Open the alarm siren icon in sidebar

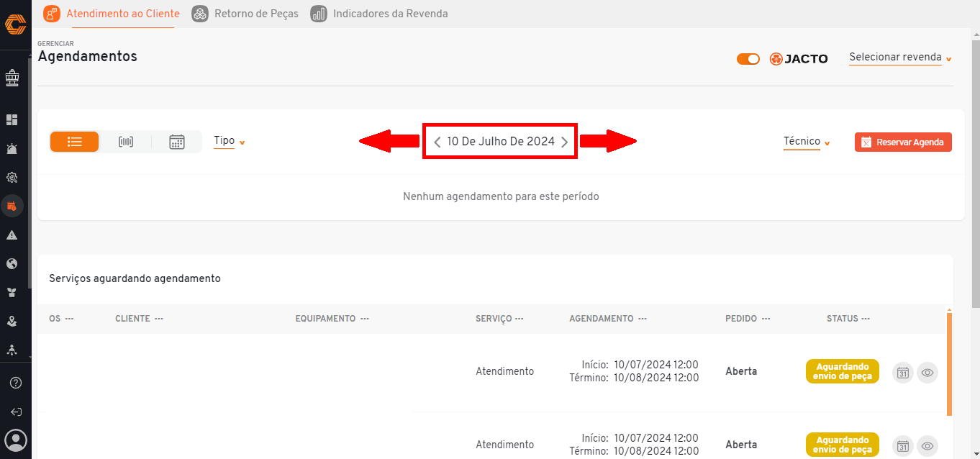[12, 149]
